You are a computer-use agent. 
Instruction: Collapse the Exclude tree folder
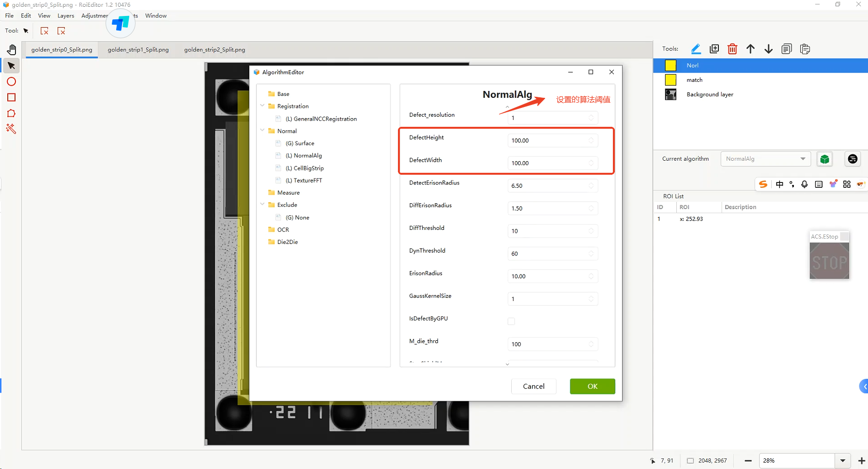[262, 205]
